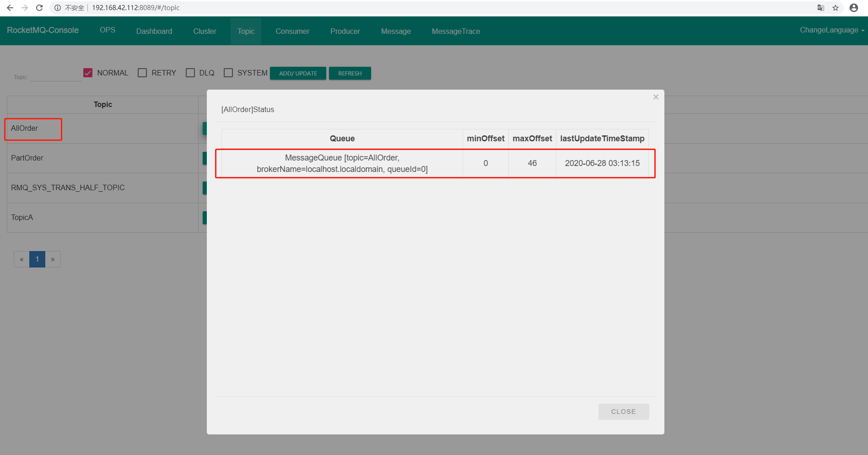Screen dimensions: 868x455
Task: Open the MessageTrace section
Action: tap(455, 31)
